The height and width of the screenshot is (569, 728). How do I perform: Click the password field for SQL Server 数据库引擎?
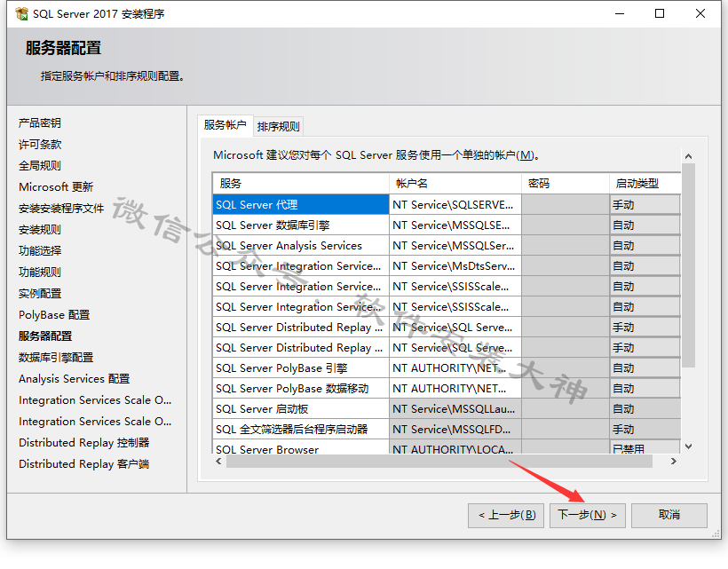coord(566,225)
